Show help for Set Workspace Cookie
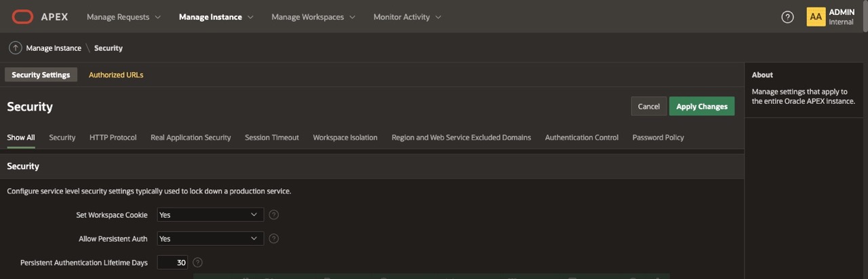The height and width of the screenshot is (279, 868). pos(274,215)
